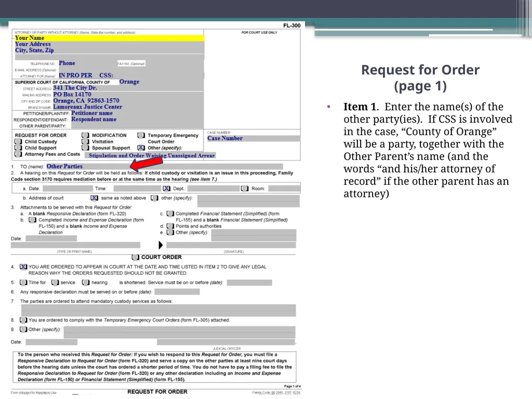Click the mailing address PO Box 14170
The height and width of the screenshot is (399, 532).
[x=128, y=95]
